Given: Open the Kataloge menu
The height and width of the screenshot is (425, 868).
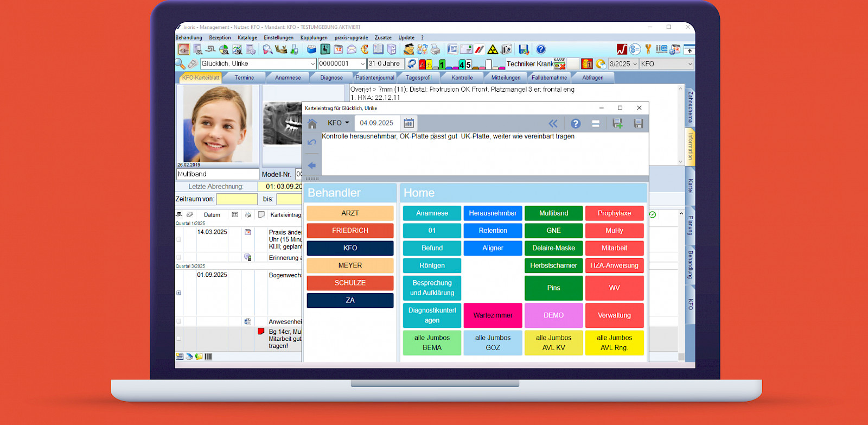Looking at the screenshot, I should [247, 37].
